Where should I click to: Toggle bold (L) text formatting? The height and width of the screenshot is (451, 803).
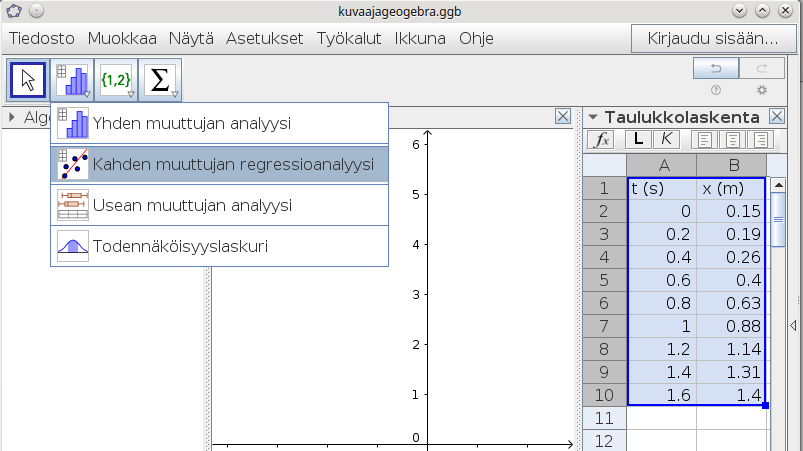tap(638, 139)
